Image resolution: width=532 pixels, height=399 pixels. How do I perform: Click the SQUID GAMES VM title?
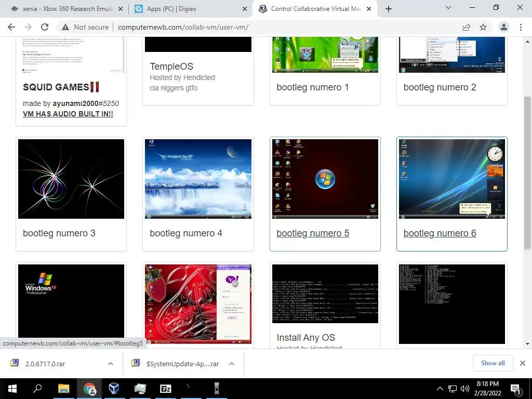click(61, 87)
